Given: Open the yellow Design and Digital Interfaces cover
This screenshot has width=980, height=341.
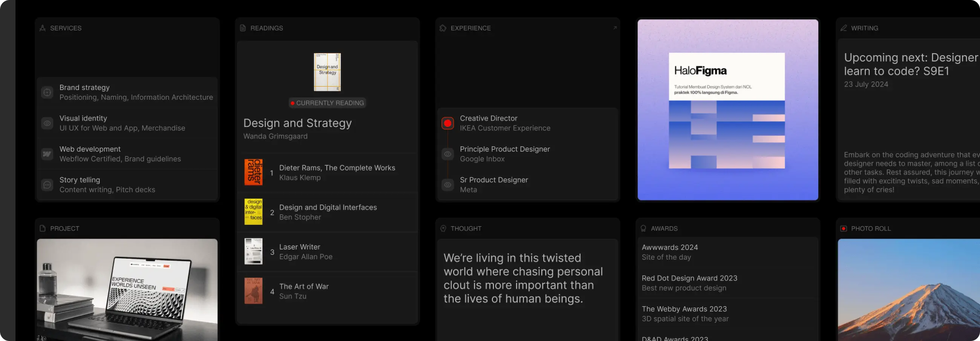Looking at the screenshot, I should [x=253, y=212].
